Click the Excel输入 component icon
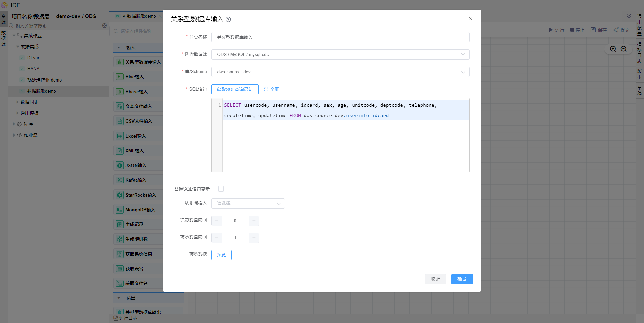This screenshot has height=323, width=644. [x=120, y=136]
